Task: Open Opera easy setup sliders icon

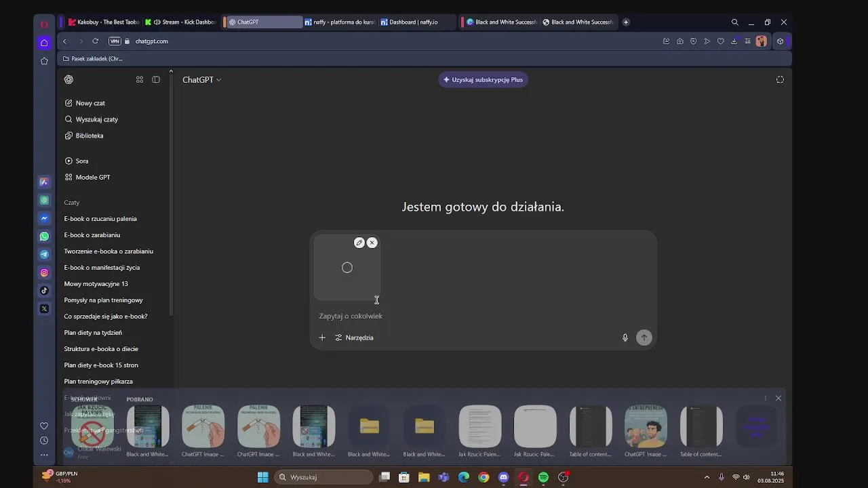Action: coord(747,41)
